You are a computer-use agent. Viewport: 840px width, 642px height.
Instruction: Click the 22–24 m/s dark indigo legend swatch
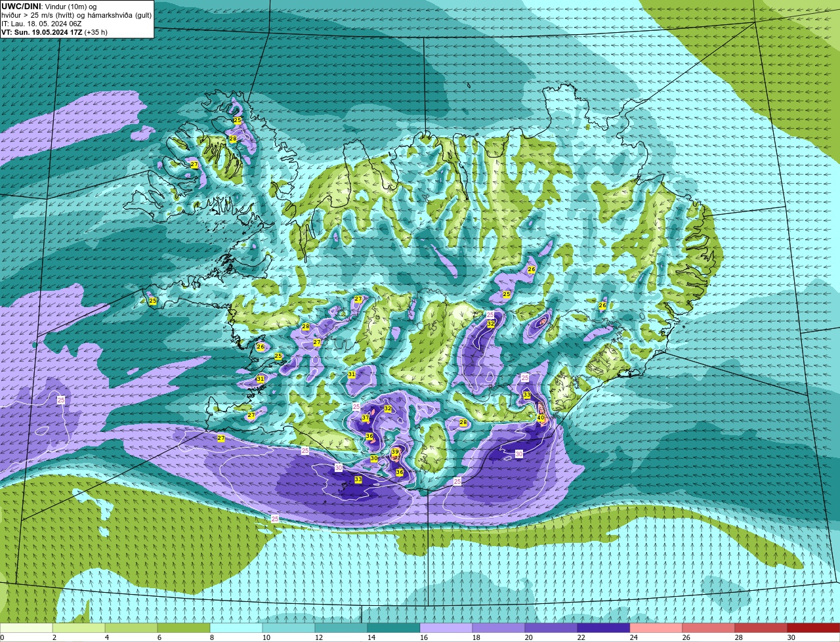(604, 628)
